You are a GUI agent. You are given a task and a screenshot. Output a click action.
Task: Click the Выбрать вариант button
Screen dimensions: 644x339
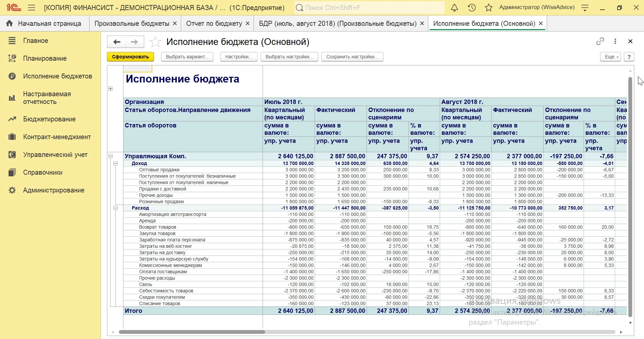187,57
